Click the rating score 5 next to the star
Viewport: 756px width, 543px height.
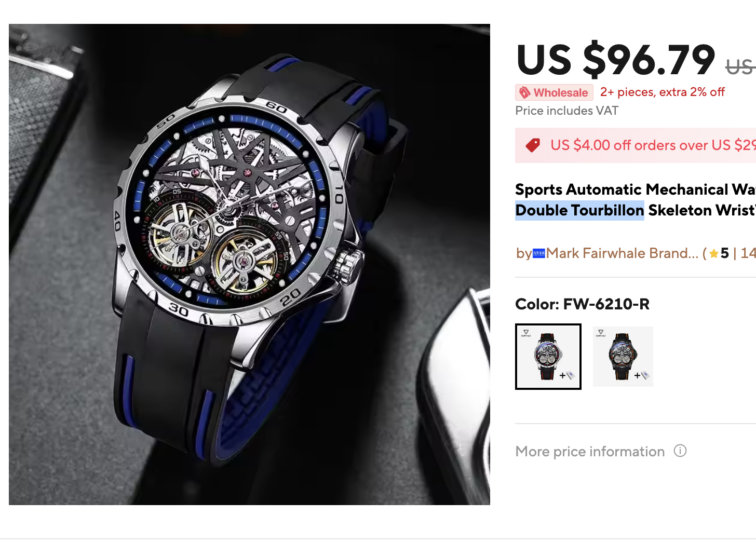pyautogui.click(x=725, y=253)
